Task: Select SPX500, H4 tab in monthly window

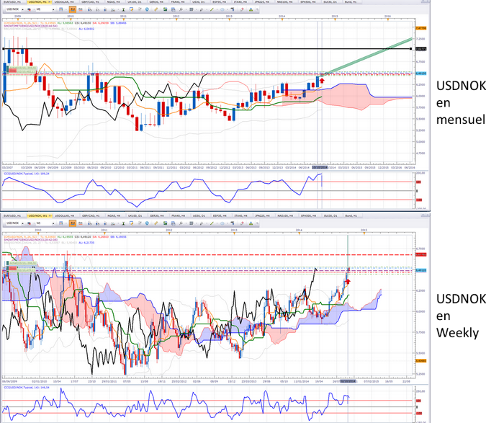Action: click(308, 2)
